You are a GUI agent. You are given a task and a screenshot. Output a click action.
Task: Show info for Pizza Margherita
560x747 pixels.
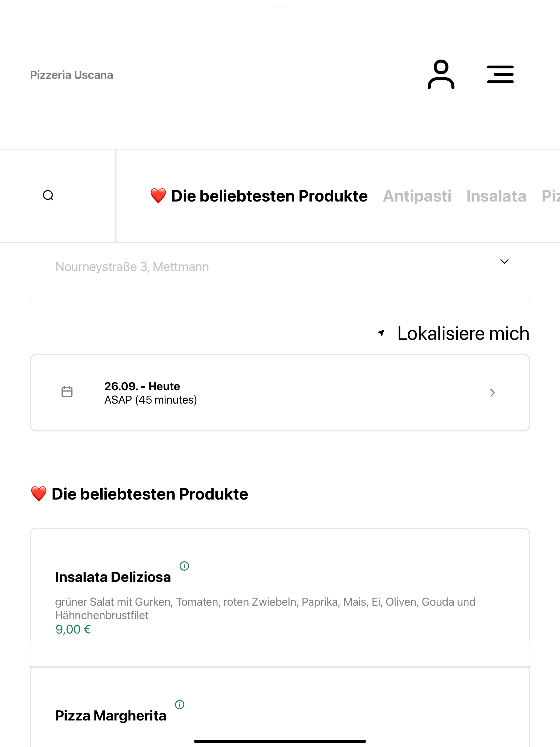[x=180, y=704]
